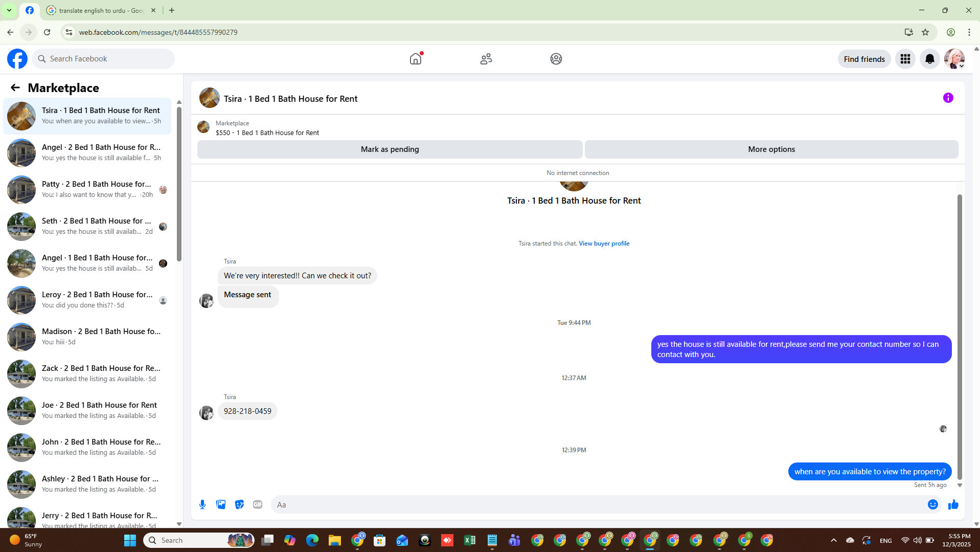The height and width of the screenshot is (552, 980).
Task: Click the conversation list scrollbar
Action: pos(179,184)
